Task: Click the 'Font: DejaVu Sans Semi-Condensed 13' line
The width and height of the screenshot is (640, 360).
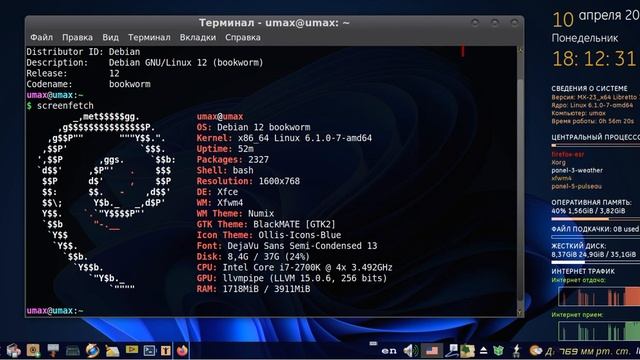Action: click(x=287, y=246)
